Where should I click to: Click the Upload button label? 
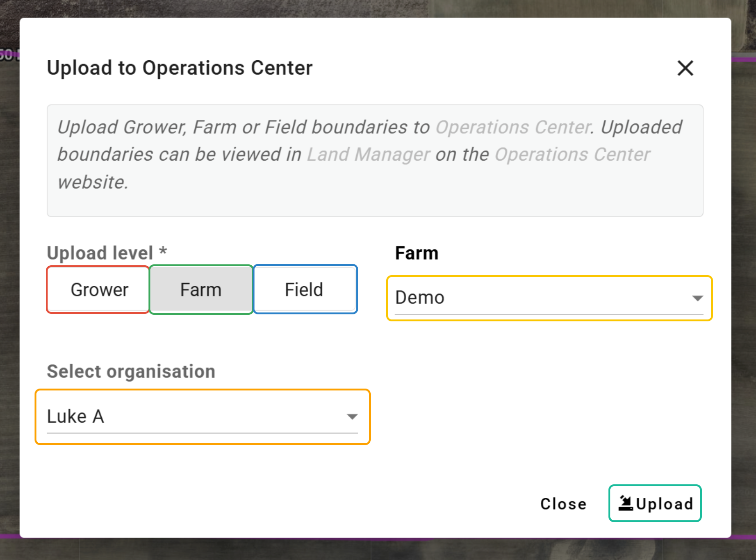pyautogui.click(x=664, y=504)
